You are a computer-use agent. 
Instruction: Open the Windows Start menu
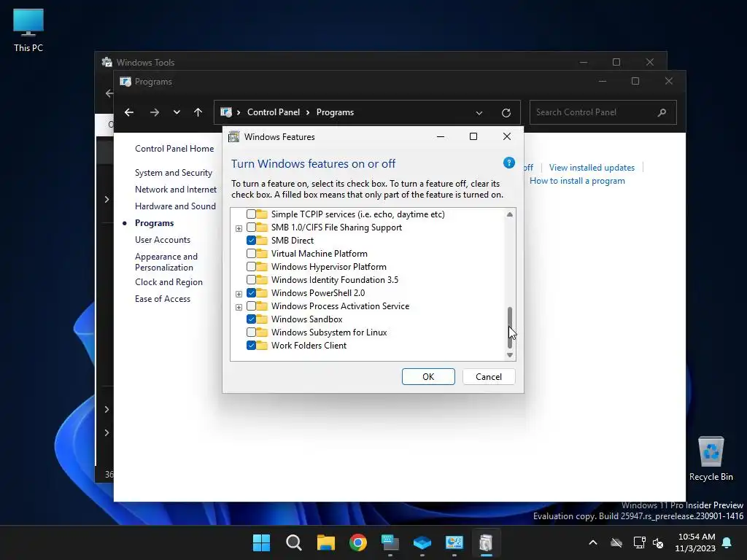(261, 542)
